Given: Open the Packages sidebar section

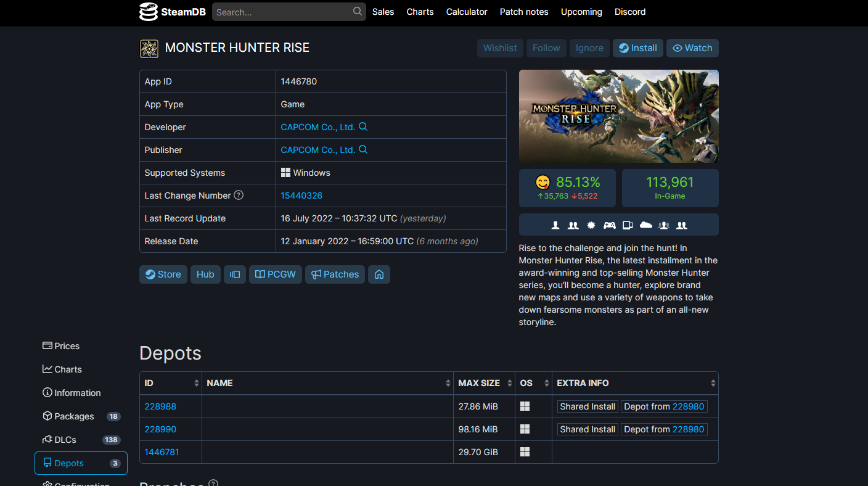Looking at the screenshot, I should click(81, 416).
